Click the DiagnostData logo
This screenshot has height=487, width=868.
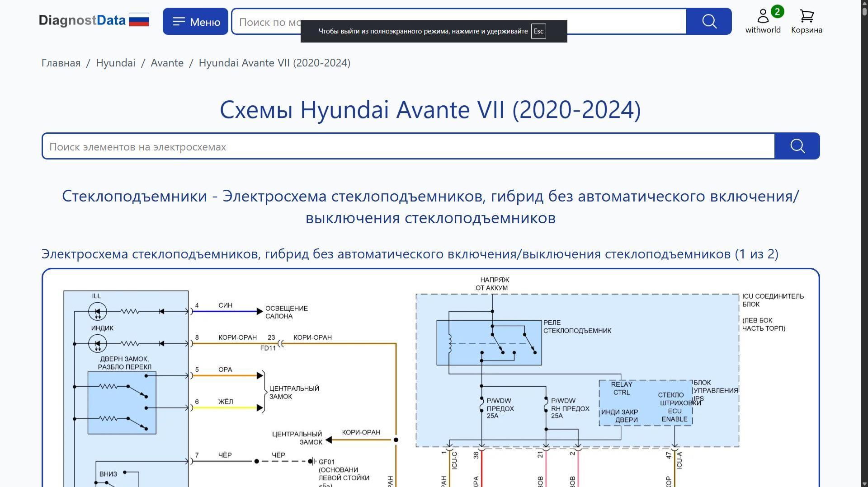click(x=83, y=20)
